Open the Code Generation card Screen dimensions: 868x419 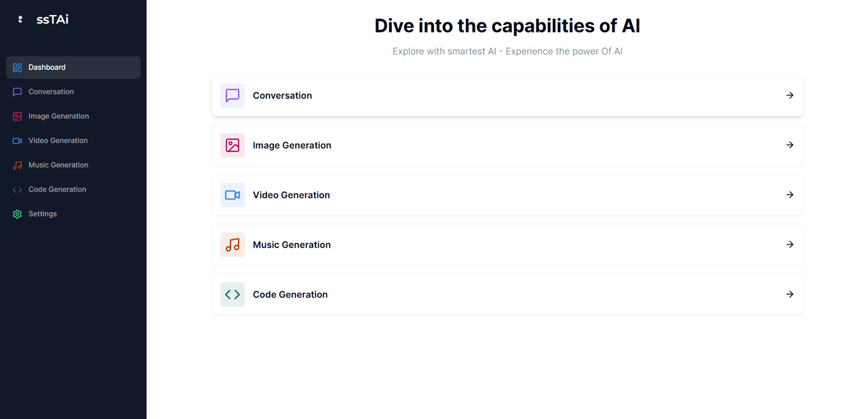click(507, 294)
